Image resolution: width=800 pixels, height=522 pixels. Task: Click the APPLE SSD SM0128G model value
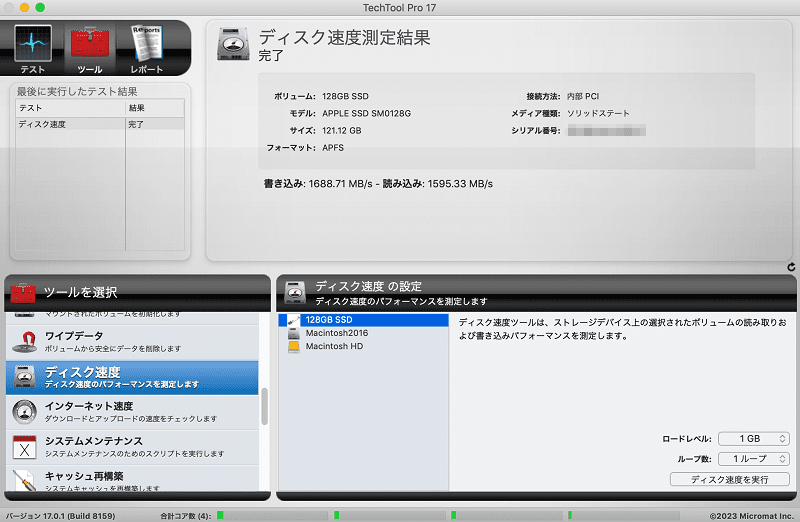click(x=366, y=113)
